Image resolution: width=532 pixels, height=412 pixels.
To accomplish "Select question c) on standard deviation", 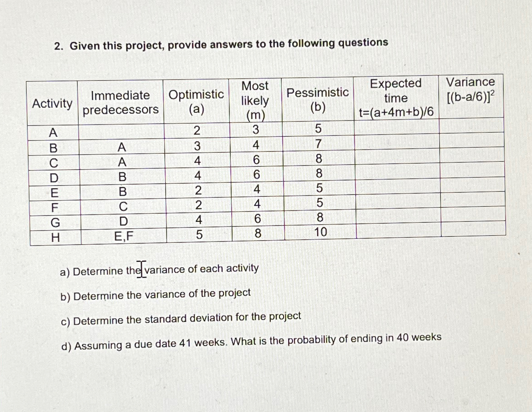I will 181,318.
